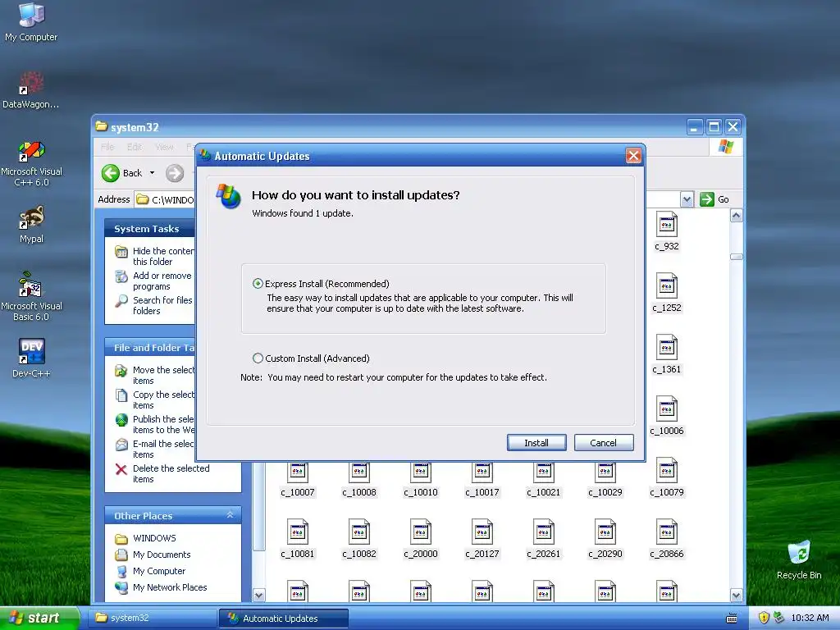
Task: Click the Back button in system32 window
Action: 122,173
